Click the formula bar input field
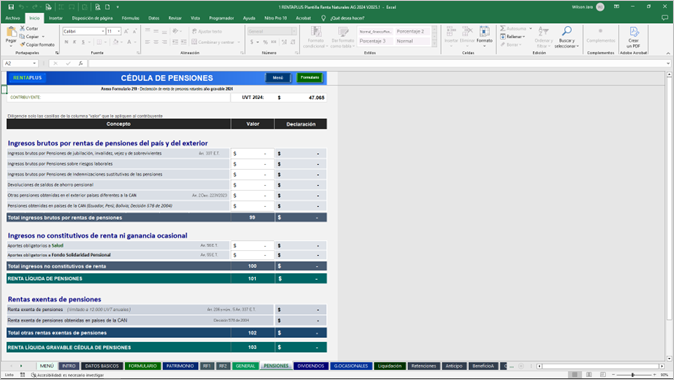The width and height of the screenshot is (674, 380). pyautogui.click(x=377, y=64)
